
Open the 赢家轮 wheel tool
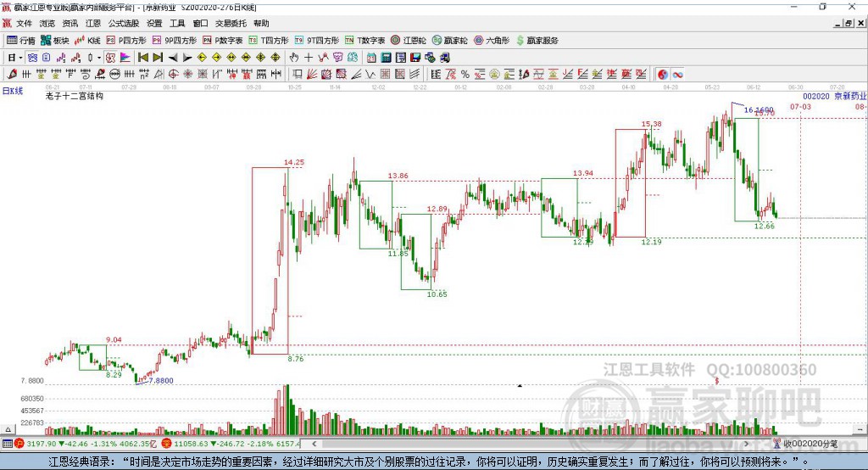(449, 41)
